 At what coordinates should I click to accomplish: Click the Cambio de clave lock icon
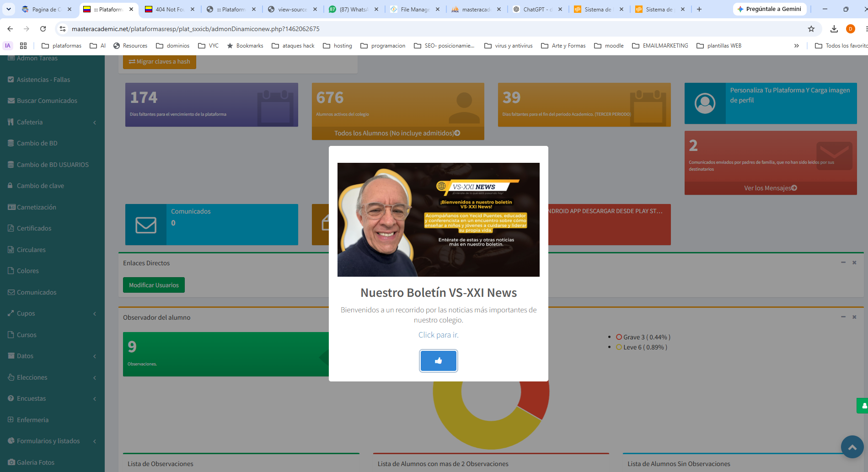point(11,186)
